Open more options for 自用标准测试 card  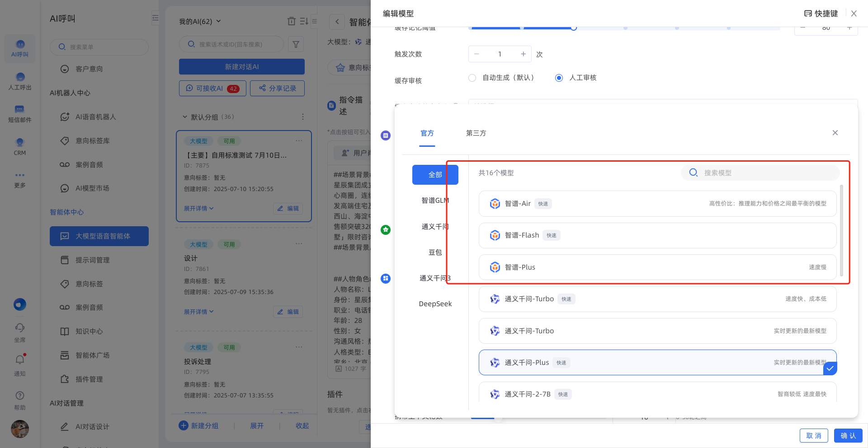299,141
